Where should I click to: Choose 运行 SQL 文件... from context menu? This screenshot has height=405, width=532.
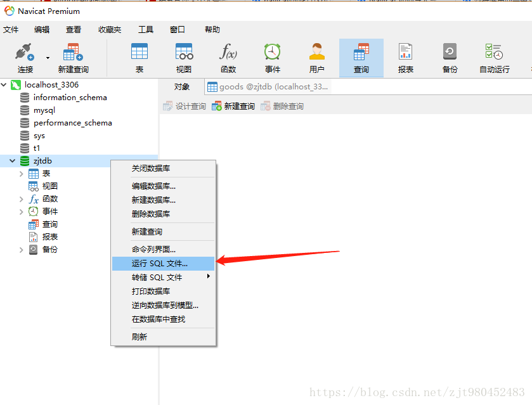(163, 264)
